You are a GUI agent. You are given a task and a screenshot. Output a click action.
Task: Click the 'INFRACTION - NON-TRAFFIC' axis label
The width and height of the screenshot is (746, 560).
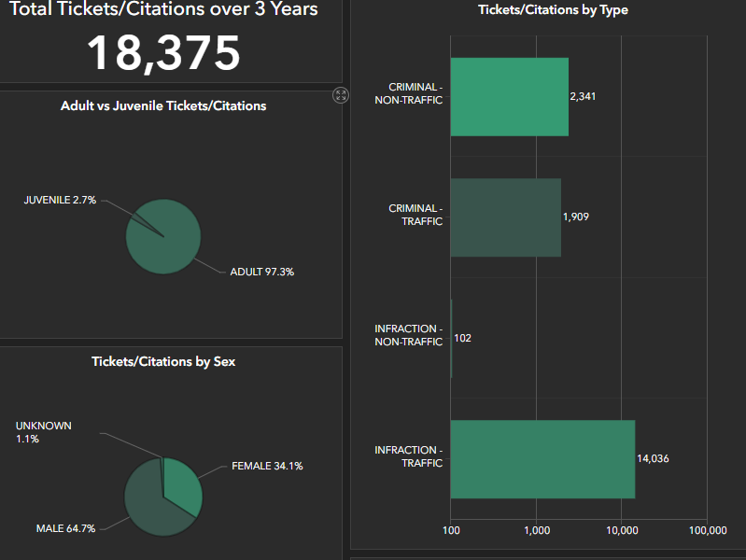tap(409, 335)
